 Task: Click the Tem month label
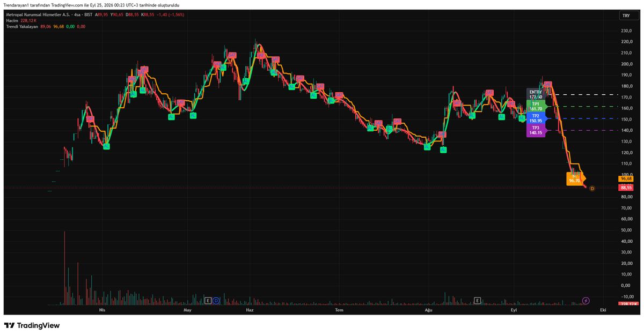click(339, 310)
